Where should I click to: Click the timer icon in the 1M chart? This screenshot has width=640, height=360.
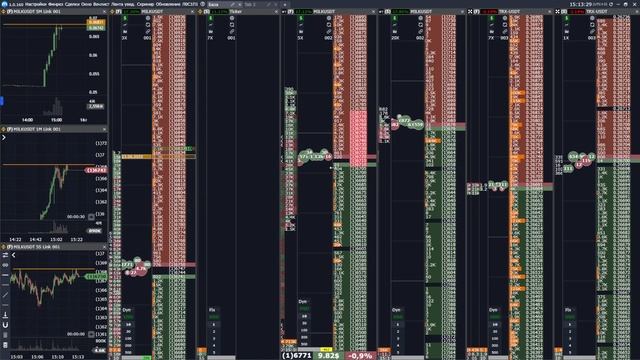click(x=91, y=217)
